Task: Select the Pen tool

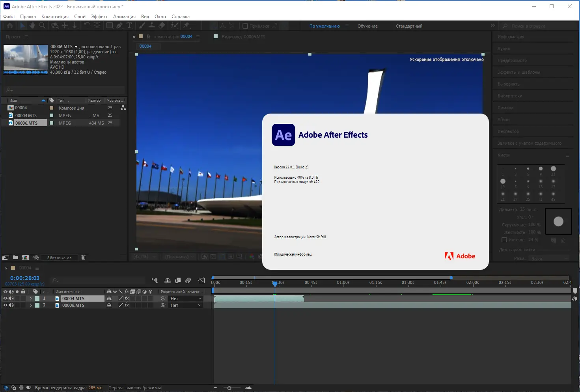Action: coord(119,25)
